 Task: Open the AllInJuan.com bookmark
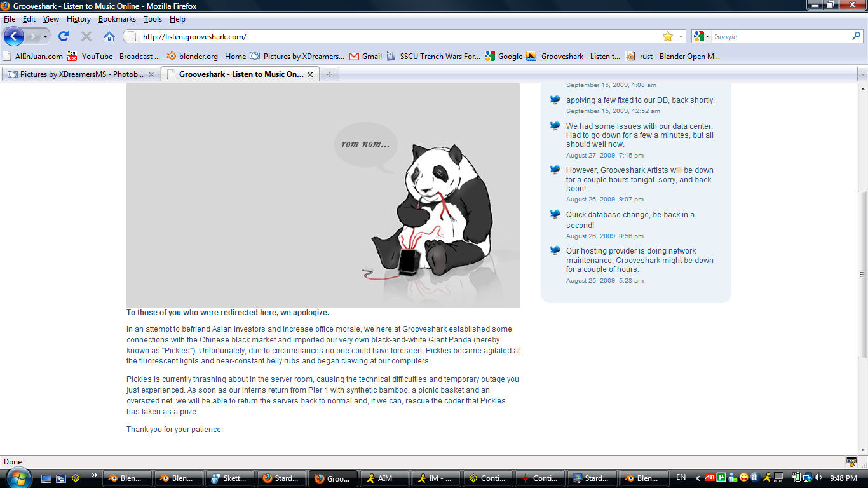33,56
